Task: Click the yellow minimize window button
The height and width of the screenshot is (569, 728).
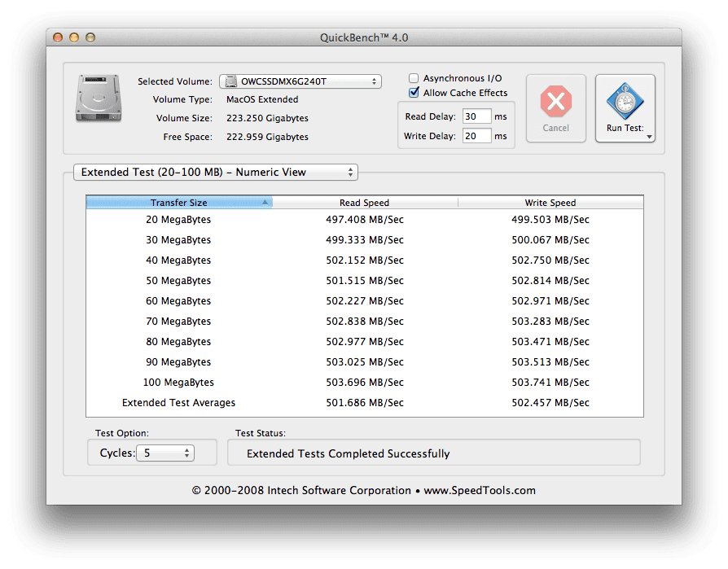Action: [74, 37]
